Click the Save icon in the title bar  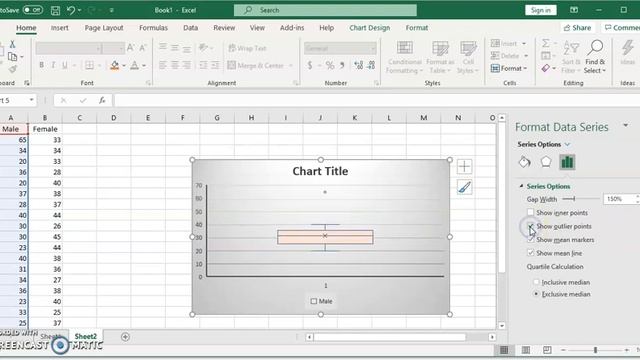click(x=56, y=10)
